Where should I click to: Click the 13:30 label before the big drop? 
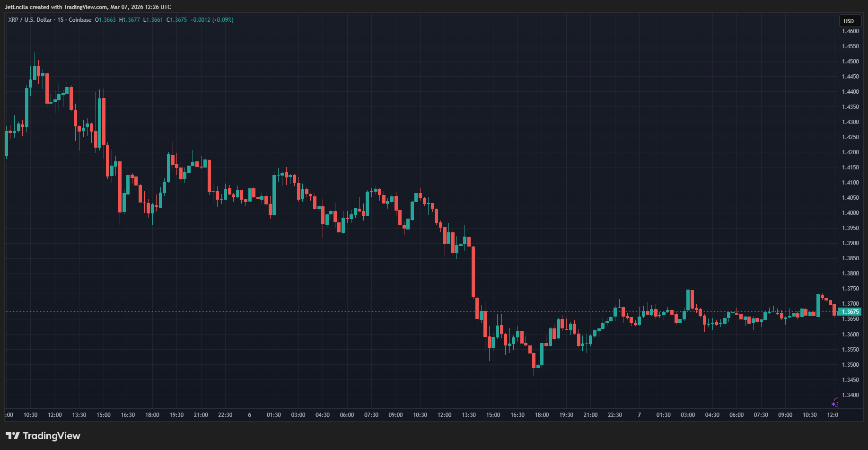pyautogui.click(x=469, y=415)
